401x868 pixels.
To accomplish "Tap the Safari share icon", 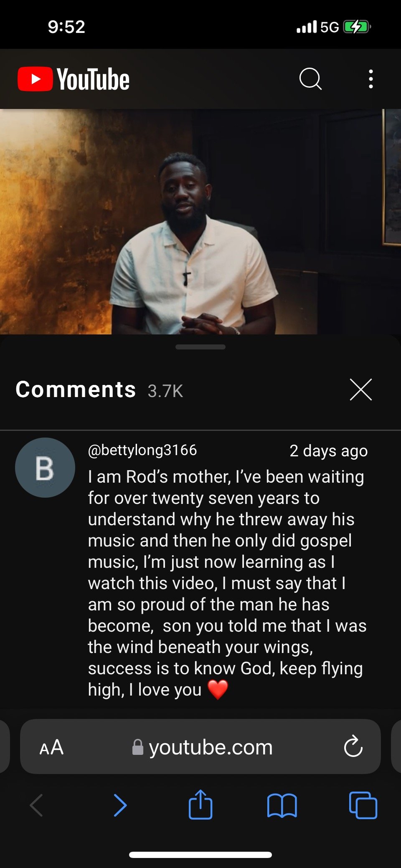I will coord(200,805).
